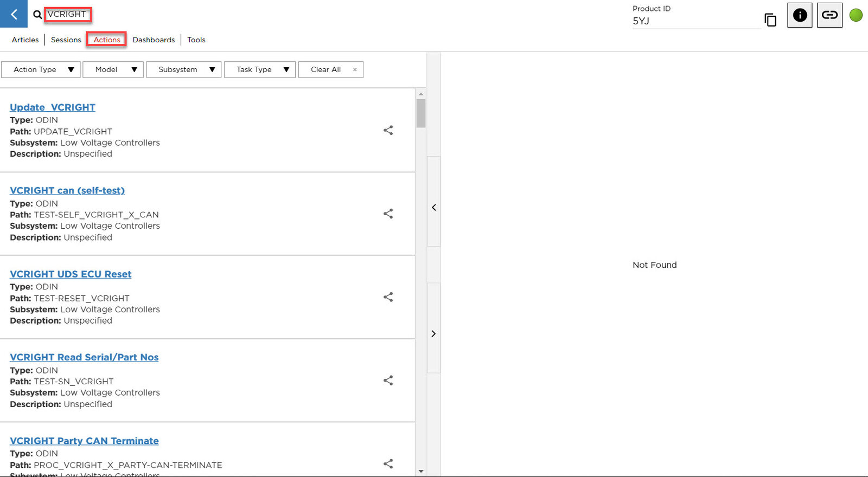Image resolution: width=868 pixels, height=477 pixels.
Task: Open the Update_VCRIGHT link
Action: click(x=53, y=107)
